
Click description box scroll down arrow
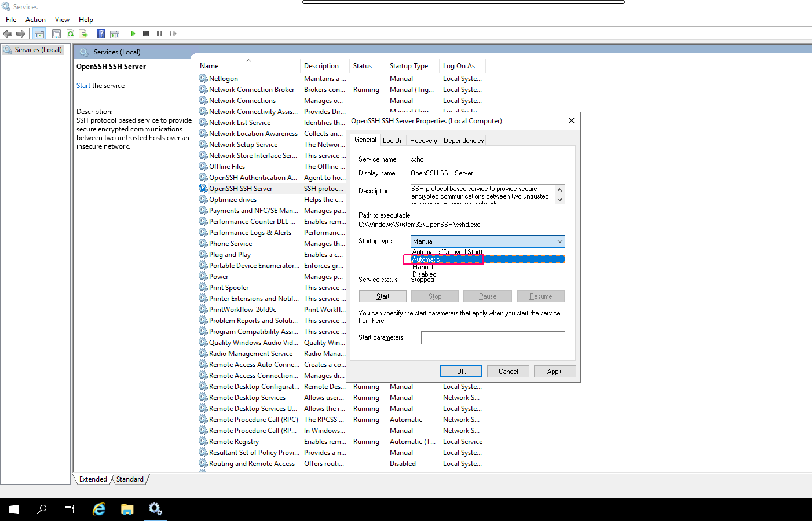pos(559,200)
